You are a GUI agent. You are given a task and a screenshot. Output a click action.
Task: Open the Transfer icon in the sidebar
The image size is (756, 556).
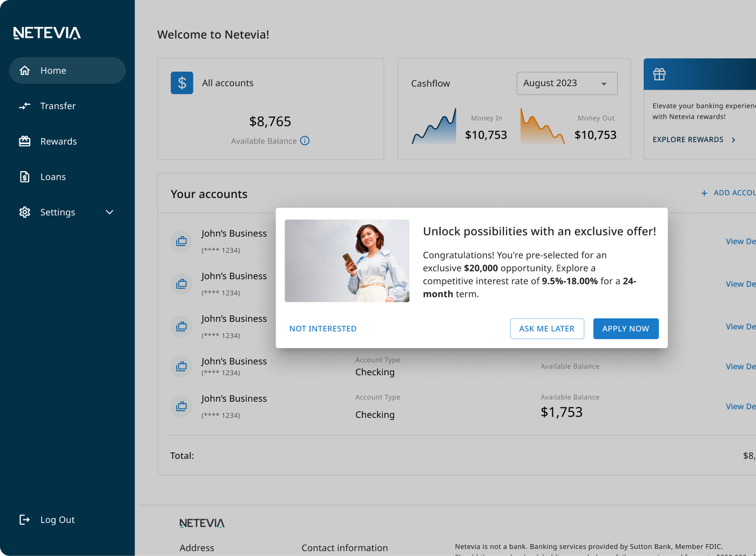[x=24, y=106]
